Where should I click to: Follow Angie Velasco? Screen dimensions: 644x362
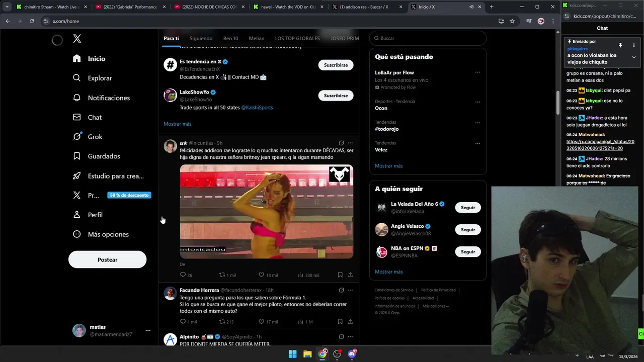468,230
